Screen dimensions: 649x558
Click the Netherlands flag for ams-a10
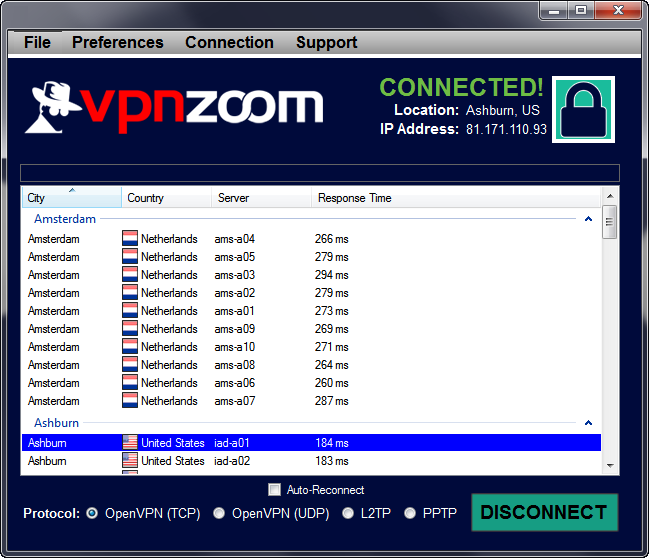[x=130, y=346]
